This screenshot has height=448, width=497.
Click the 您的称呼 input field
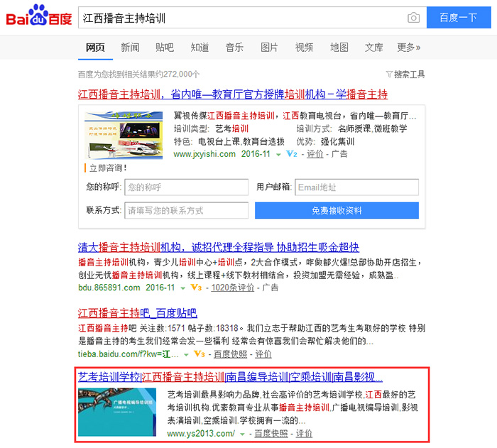[x=186, y=187]
